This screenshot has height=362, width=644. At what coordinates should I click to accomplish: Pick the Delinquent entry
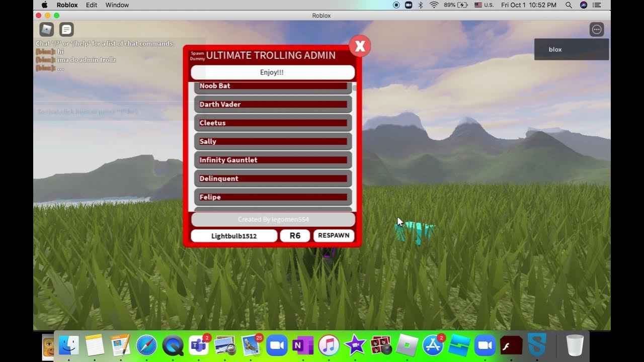coord(273,179)
